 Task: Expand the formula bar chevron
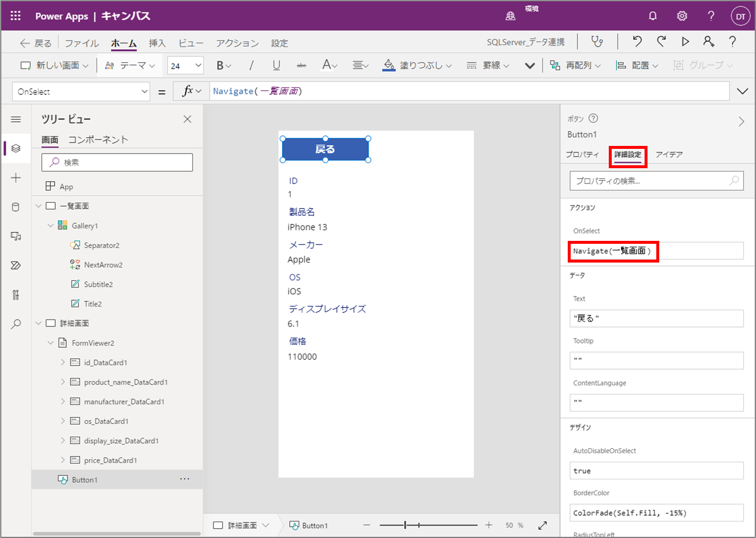click(743, 91)
